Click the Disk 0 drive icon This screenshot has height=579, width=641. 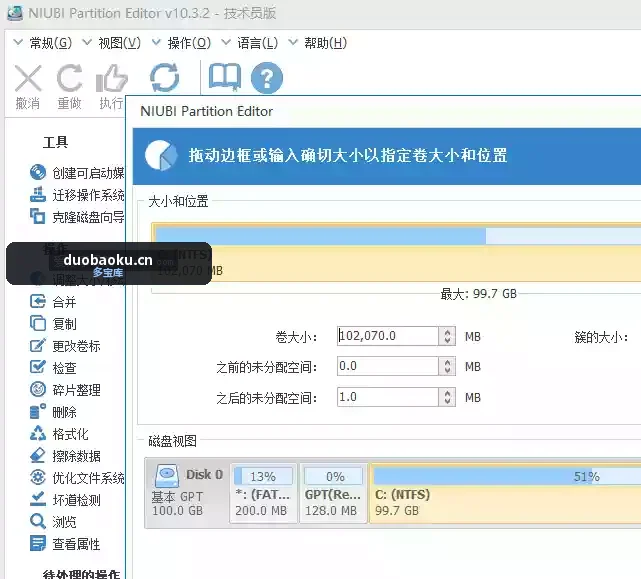pyautogui.click(x=167, y=475)
